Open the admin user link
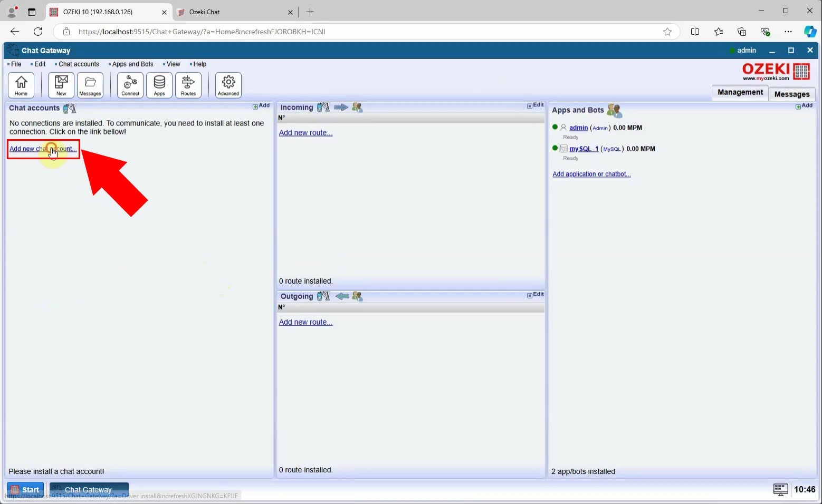This screenshot has width=822, height=504. coord(578,128)
